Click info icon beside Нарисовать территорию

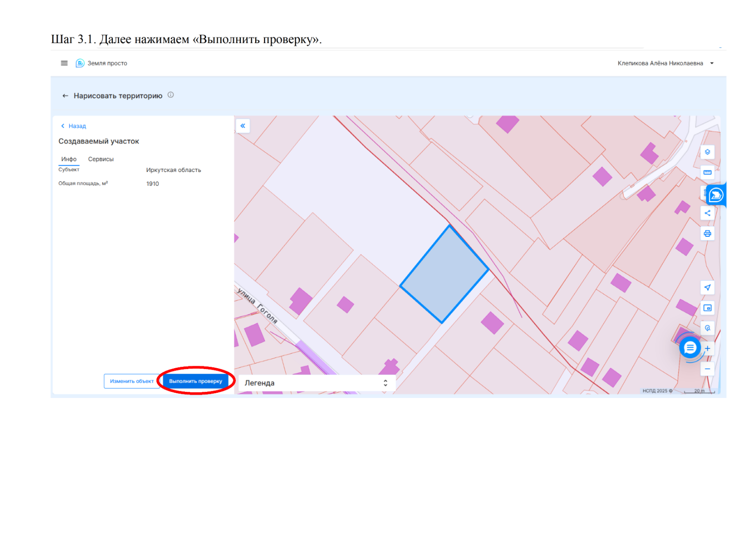171,95
